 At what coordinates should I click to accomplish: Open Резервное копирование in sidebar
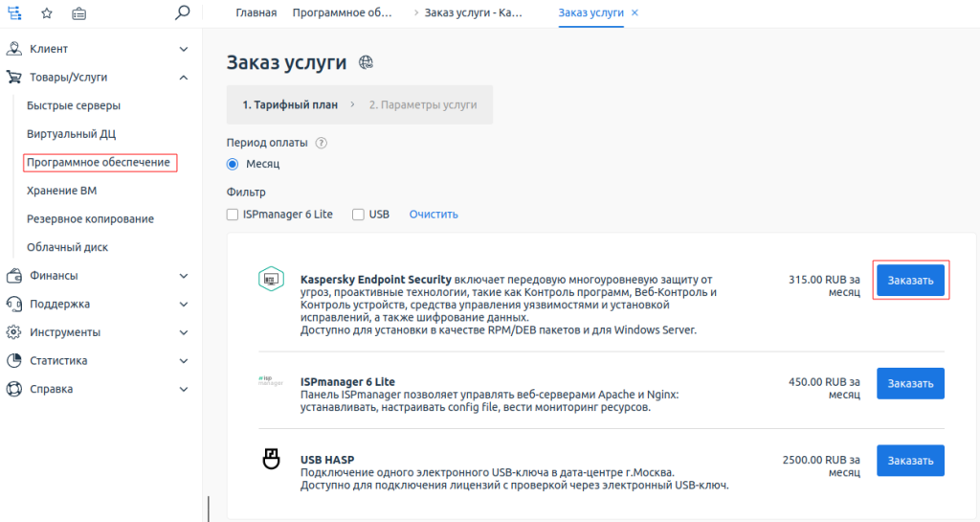point(90,218)
